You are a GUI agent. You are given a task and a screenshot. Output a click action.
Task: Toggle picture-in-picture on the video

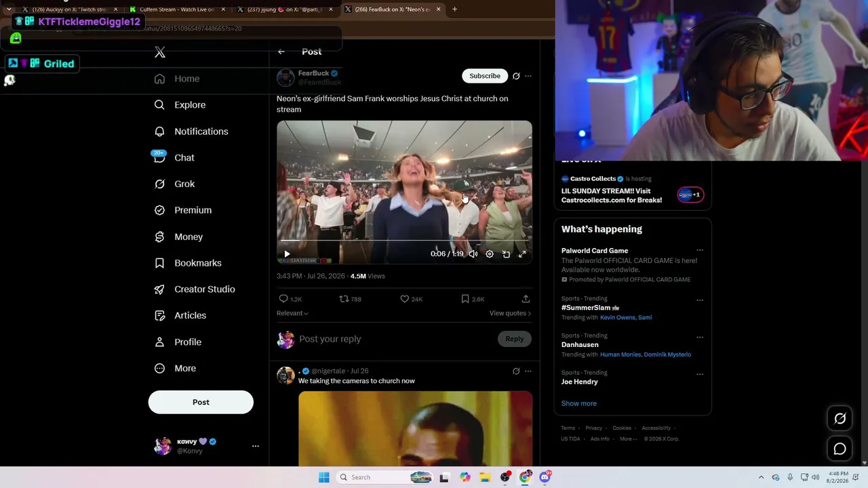(506, 254)
